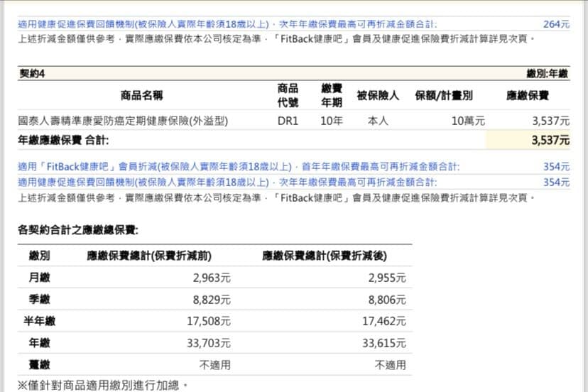Click the disclaimer note below 契約4 discounts
The height and width of the screenshot is (392, 588).
(277, 197)
